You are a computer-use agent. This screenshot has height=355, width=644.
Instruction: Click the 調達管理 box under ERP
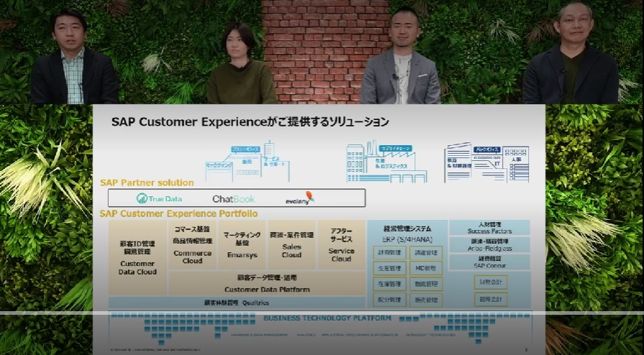click(426, 253)
